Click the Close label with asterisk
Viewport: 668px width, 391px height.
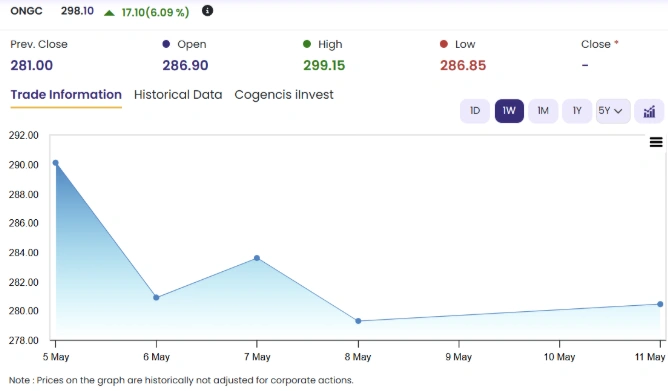click(x=600, y=44)
